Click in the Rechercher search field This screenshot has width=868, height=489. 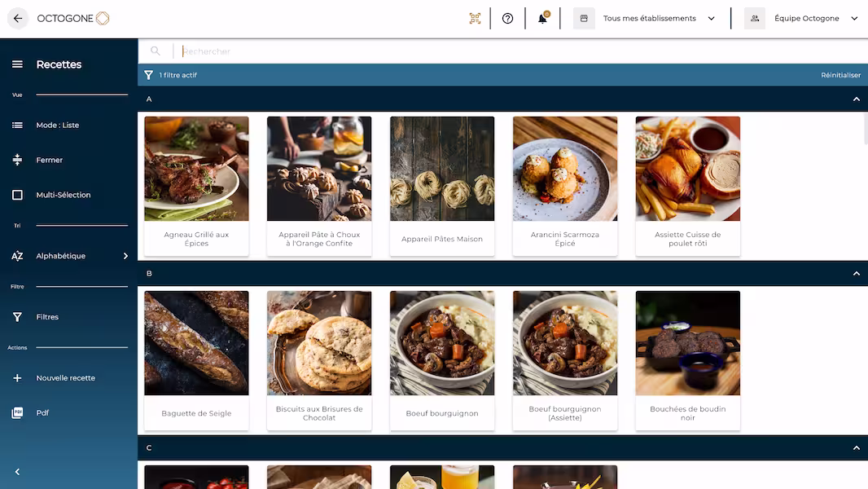click(489, 51)
